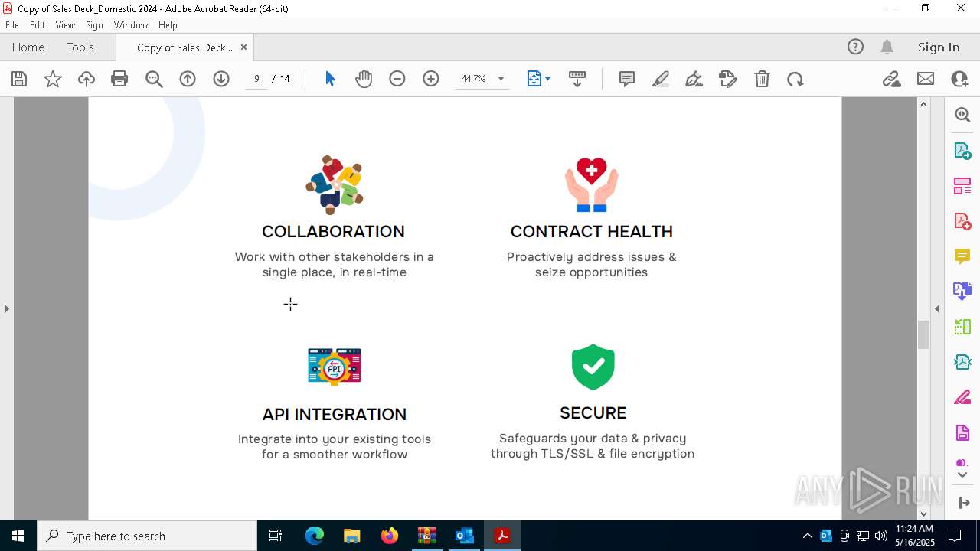Switch to the Home tab
The height and width of the screenshot is (551, 980).
tap(28, 47)
